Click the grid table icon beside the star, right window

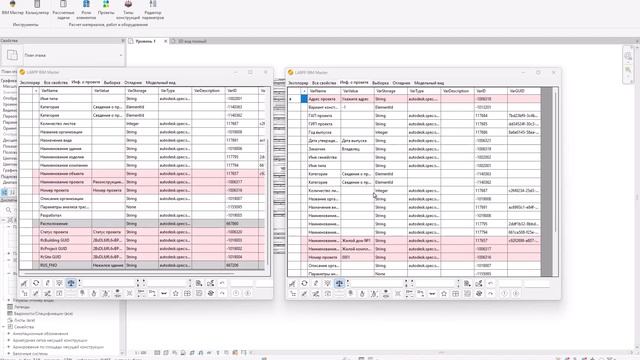point(456,293)
